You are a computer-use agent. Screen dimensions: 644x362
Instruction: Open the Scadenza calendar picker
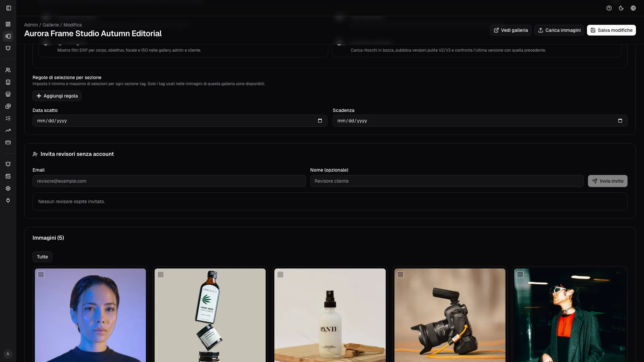[620, 121]
